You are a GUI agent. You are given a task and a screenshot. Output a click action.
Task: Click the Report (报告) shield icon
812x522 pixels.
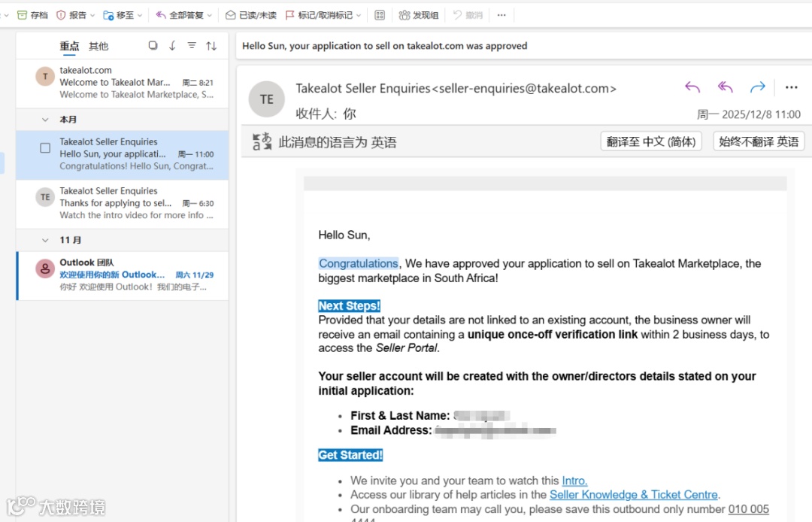click(x=61, y=15)
